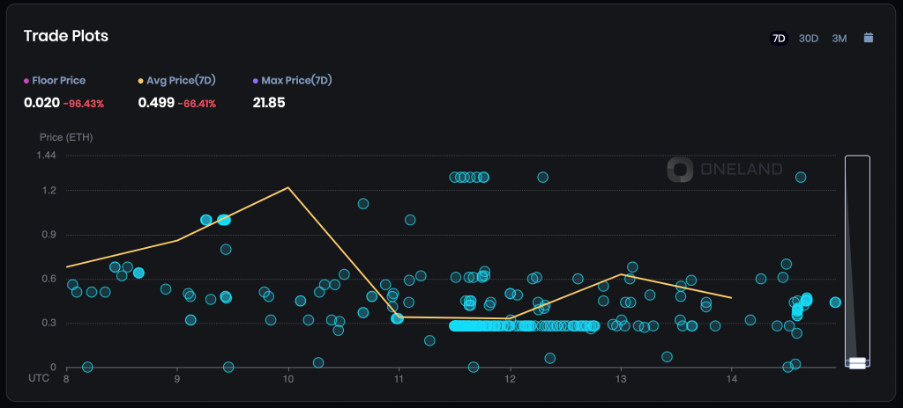Toggle the Max Price(7D) series label
The width and height of the screenshot is (904, 408).
pyautogui.click(x=297, y=80)
